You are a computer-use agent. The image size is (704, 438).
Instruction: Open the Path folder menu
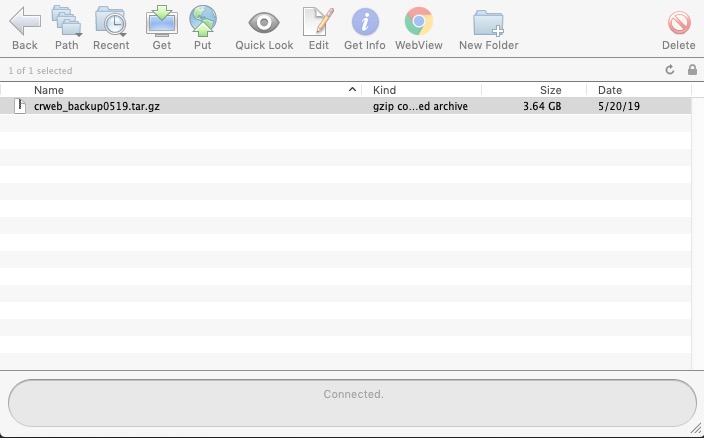pyautogui.click(x=66, y=28)
